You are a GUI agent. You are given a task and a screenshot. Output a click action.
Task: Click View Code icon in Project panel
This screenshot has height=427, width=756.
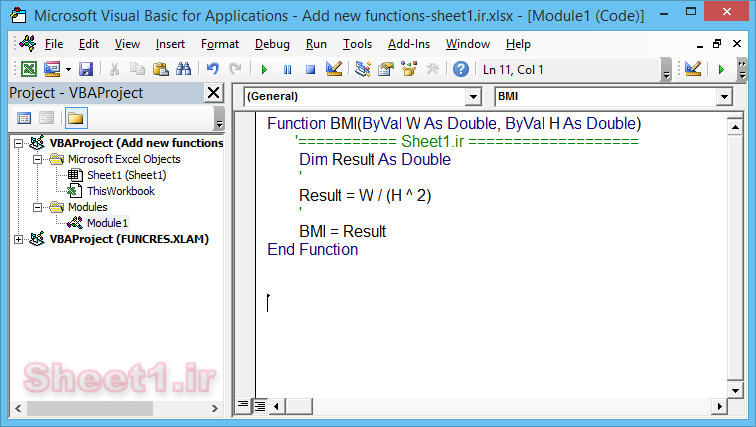tap(25, 118)
